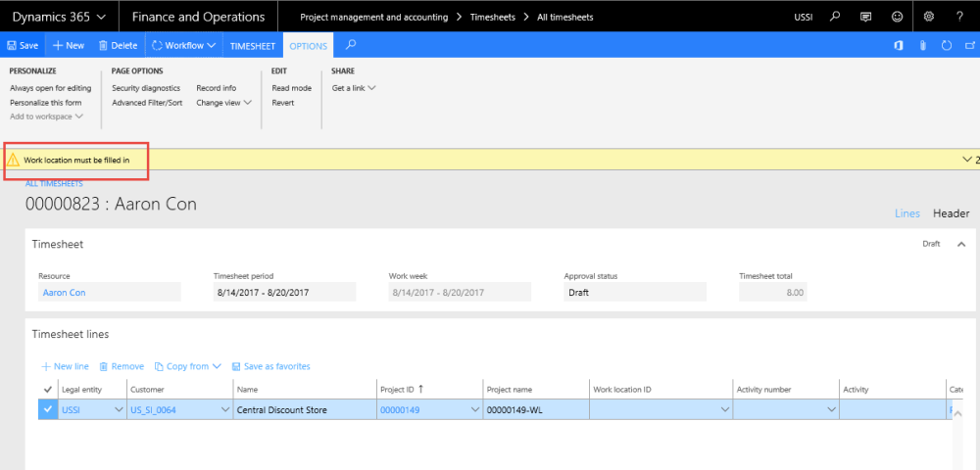The width and height of the screenshot is (980, 470).
Task: Collapse the Timesheet section
Action: 961,244
